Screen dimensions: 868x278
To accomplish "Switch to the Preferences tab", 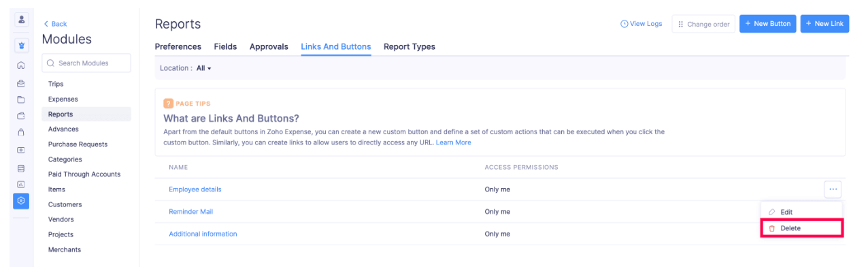I will pos(178,47).
